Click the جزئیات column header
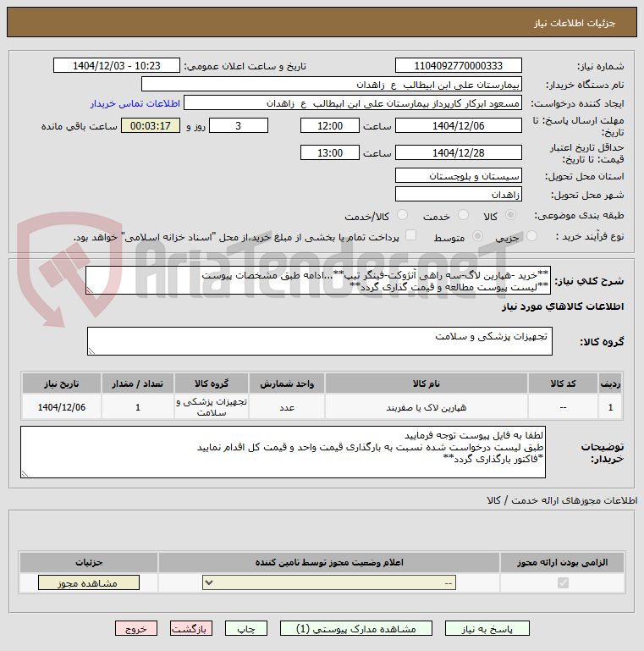The image size is (644, 651). coord(89,562)
